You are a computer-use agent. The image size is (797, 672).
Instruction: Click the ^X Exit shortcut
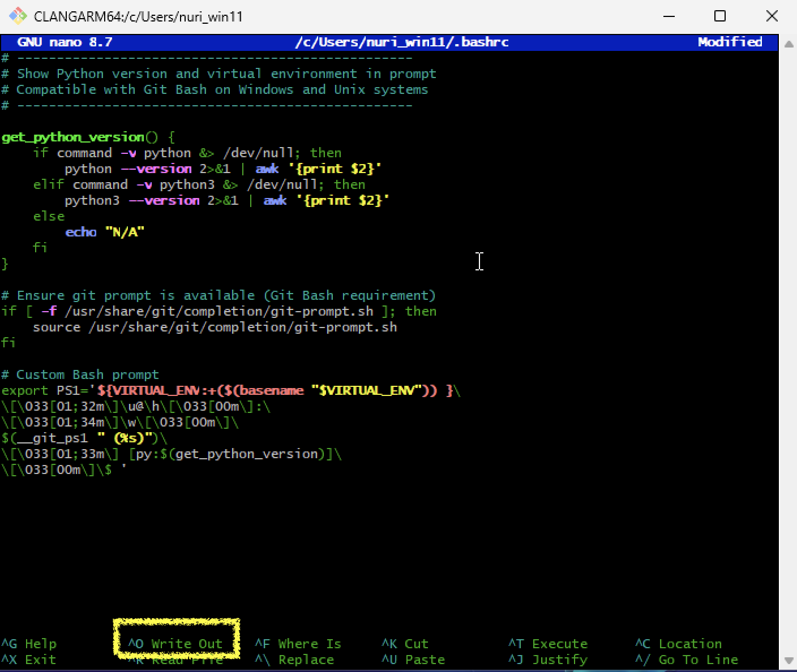coord(29,660)
